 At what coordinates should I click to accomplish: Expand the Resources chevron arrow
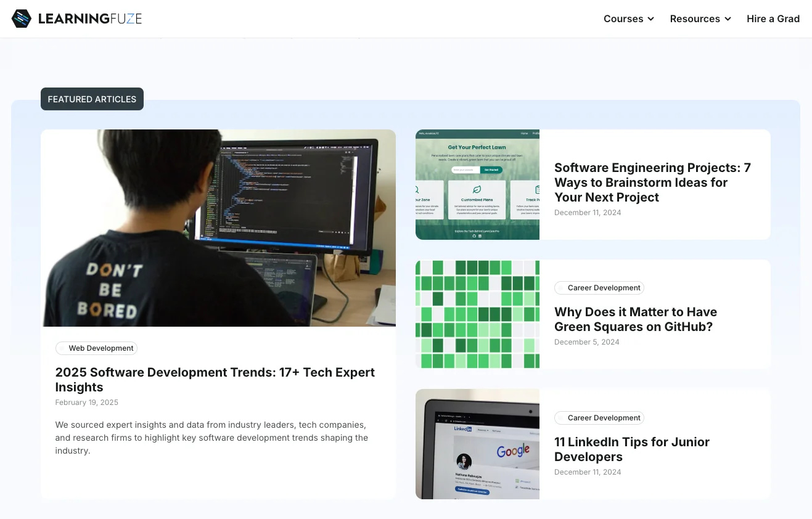click(727, 19)
